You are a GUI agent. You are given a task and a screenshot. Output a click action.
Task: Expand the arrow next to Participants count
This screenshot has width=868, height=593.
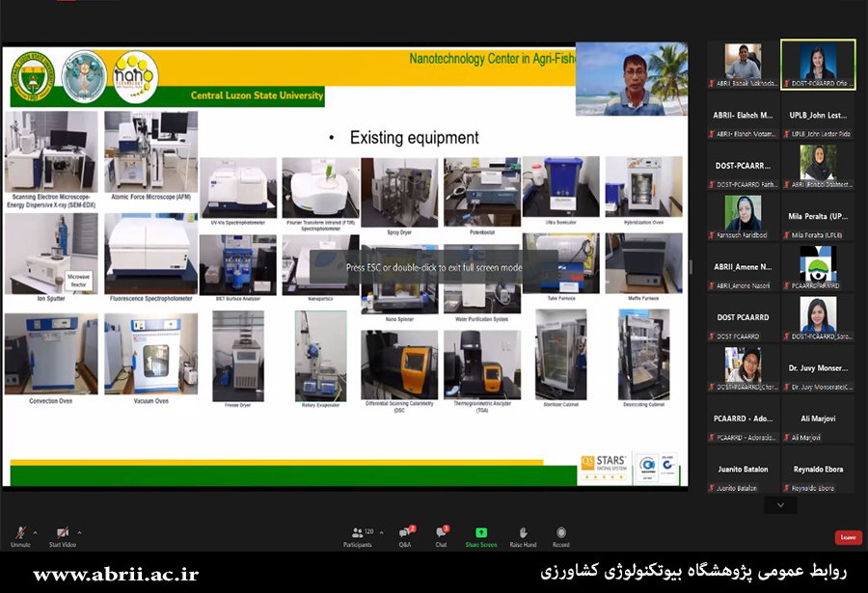pos(381,532)
